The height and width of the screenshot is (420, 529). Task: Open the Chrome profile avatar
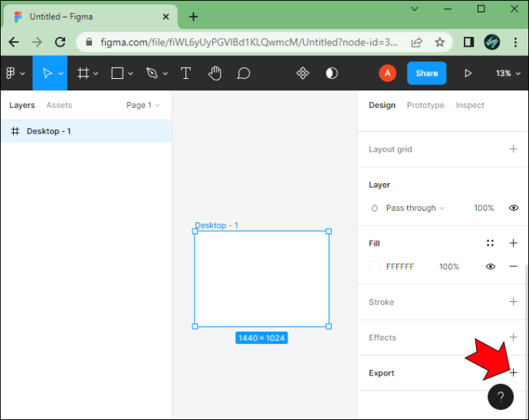(491, 42)
